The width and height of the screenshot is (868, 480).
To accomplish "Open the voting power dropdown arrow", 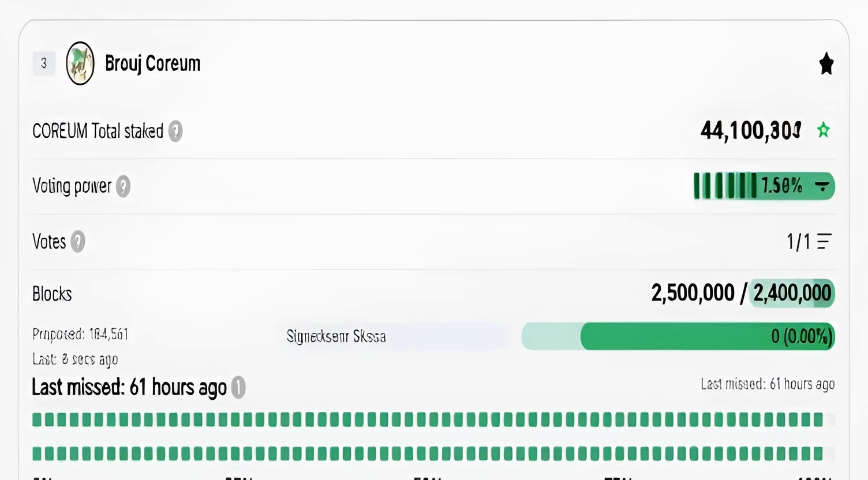I will tap(822, 186).
